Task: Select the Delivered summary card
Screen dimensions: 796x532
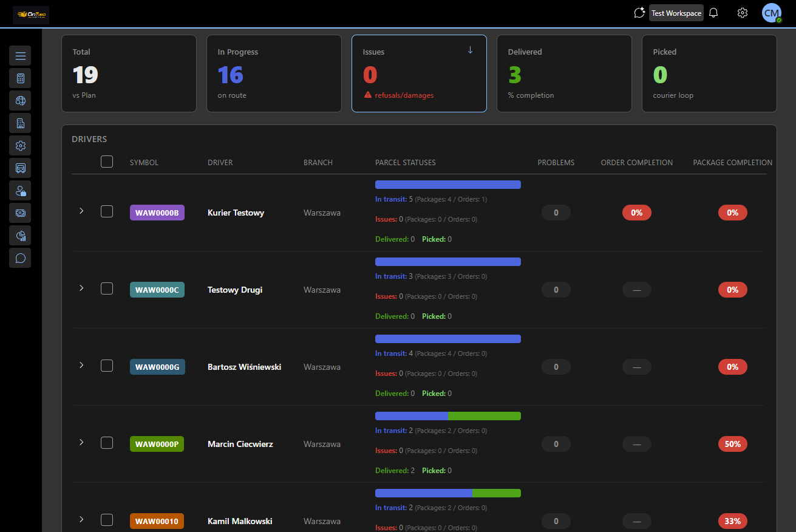Action: (x=564, y=73)
